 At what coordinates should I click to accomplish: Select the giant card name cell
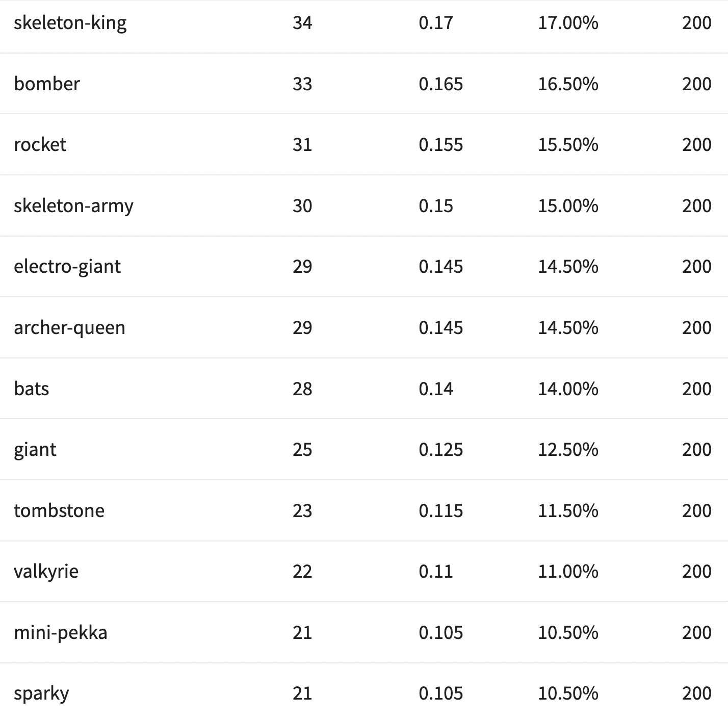tap(35, 450)
